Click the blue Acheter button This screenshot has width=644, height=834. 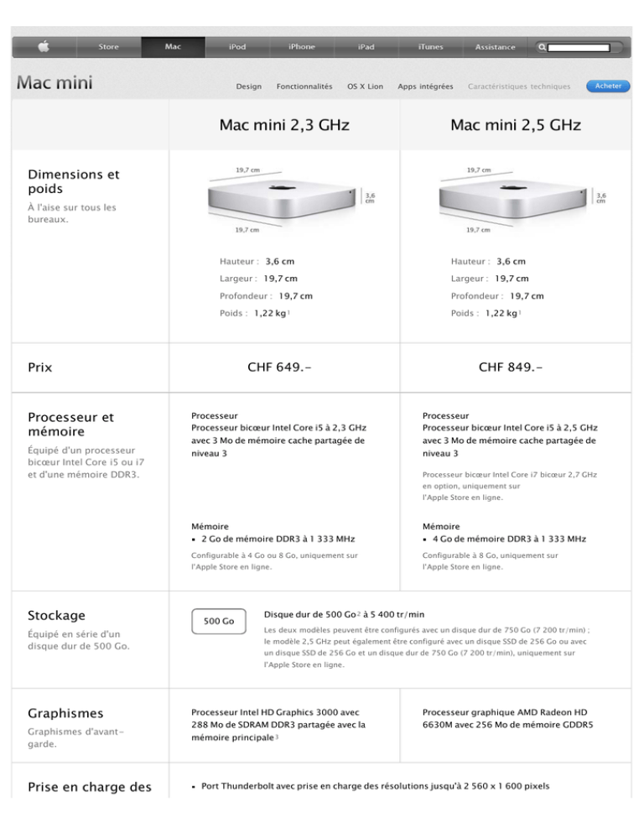[x=608, y=86]
